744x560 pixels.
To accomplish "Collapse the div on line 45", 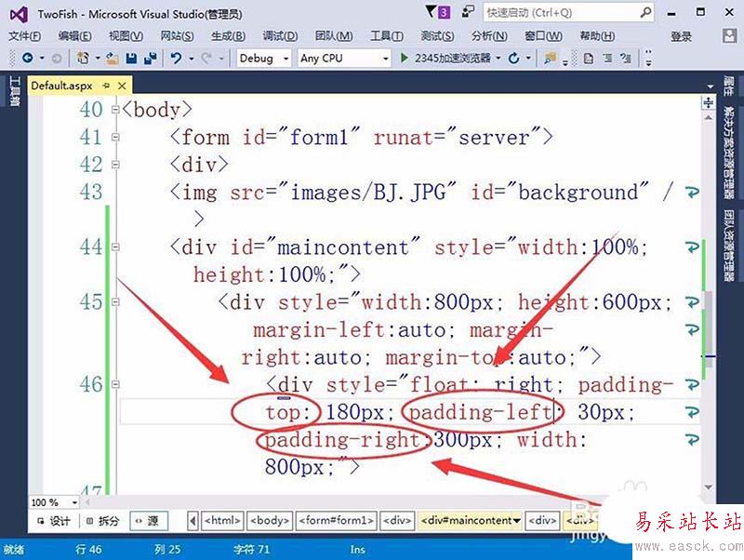I will click(114, 301).
